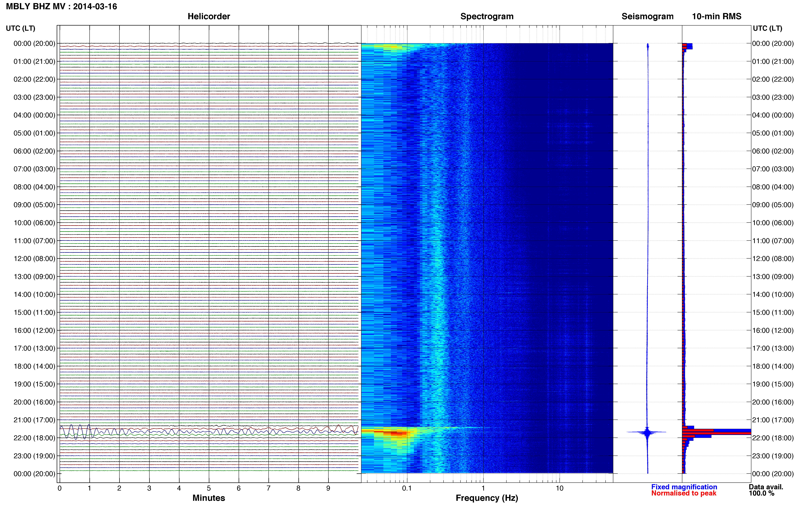Click the '10' frequency axis tick label

tap(559, 488)
